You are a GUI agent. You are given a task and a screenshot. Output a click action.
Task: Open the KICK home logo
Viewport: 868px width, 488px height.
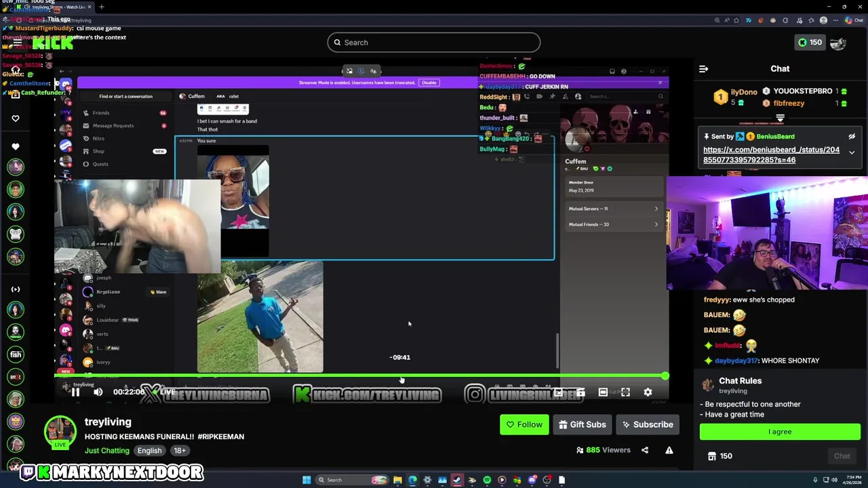pos(53,43)
